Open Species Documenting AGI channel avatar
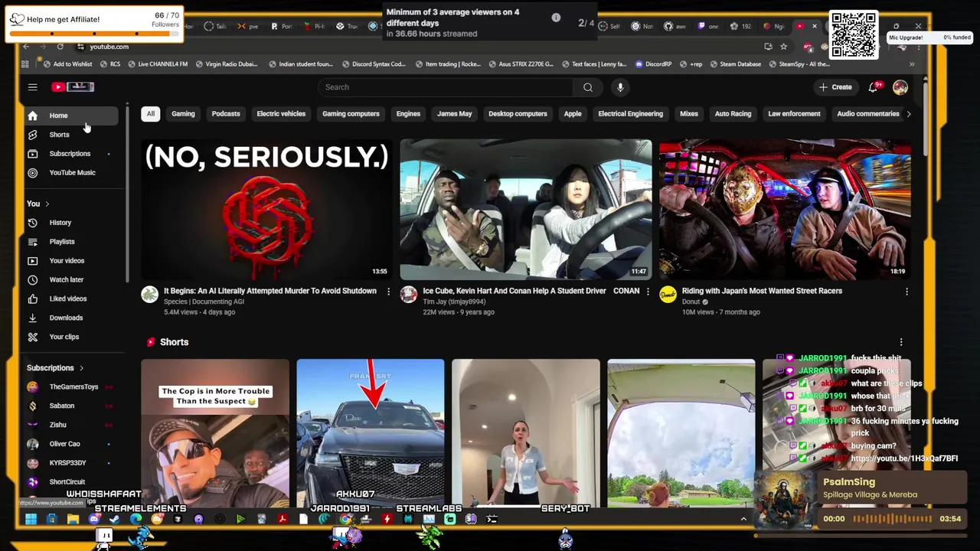Screen dimensions: 980x551 (x=149, y=294)
